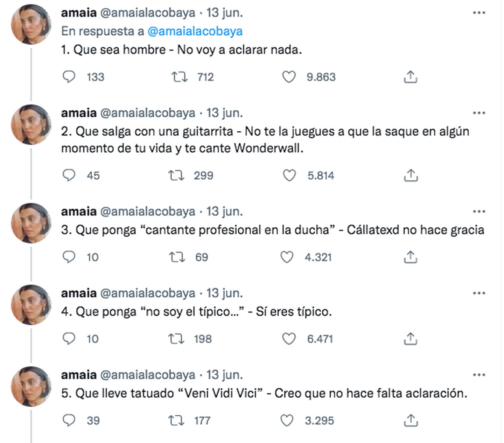Open more options on "Veni Vidi Vici" tweet
504x443 pixels.
pyautogui.click(x=479, y=375)
